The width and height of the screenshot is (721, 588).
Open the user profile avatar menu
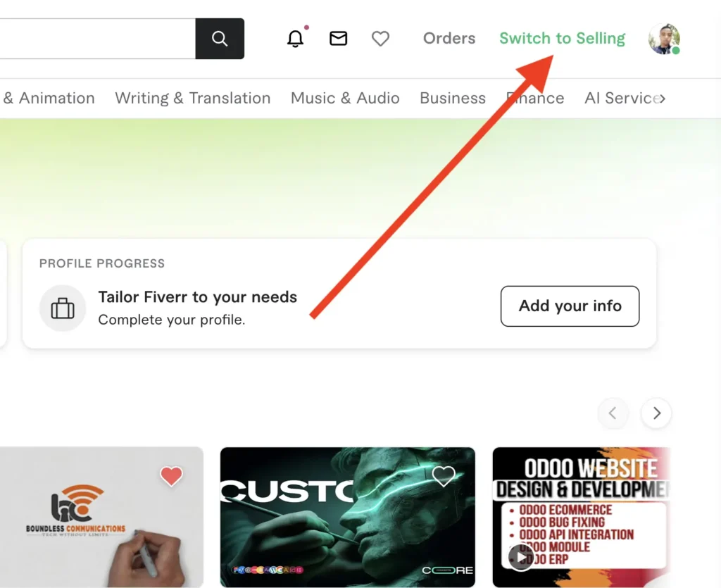(x=664, y=39)
